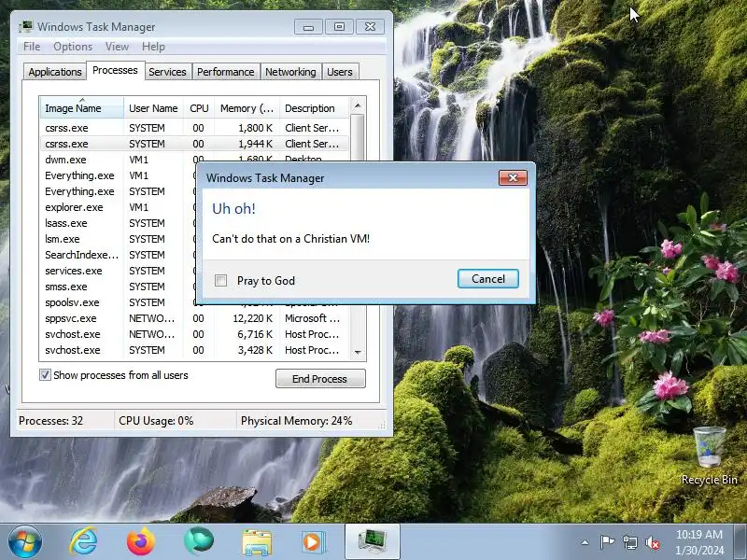Launch Windows Media Player from taskbar

click(313, 542)
